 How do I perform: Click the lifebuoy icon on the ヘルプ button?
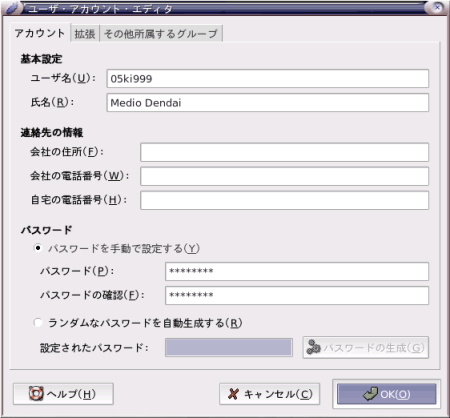(36, 394)
